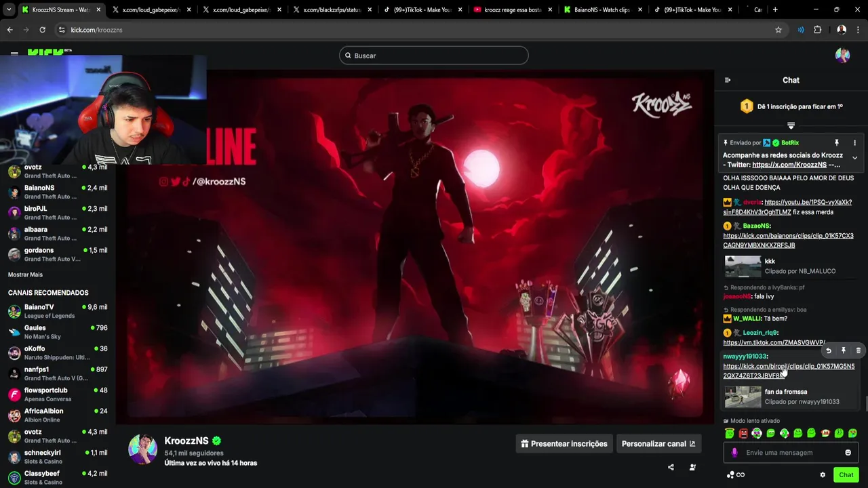Collapse the chat panel with the arrow icon
This screenshot has width=868, height=488.
[728, 80]
